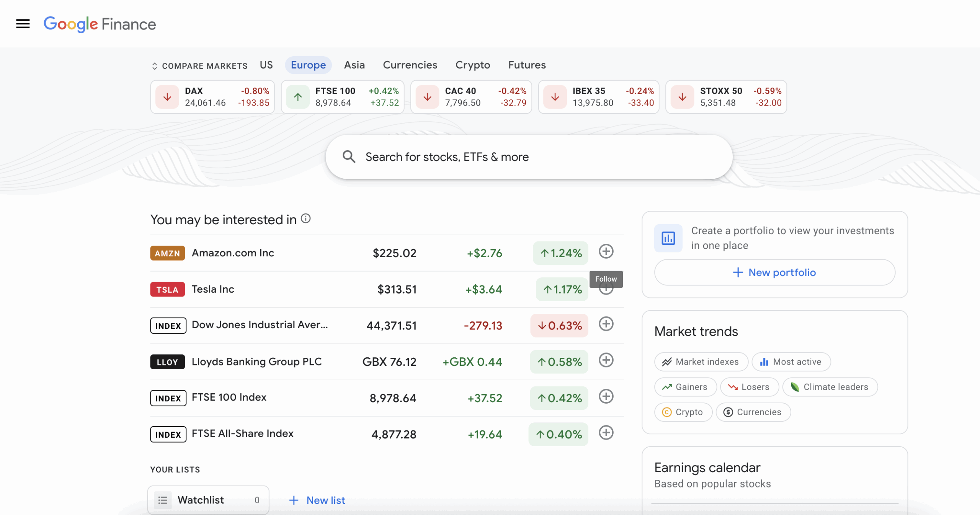The height and width of the screenshot is (515, 980).
Task: Follow Dow Jones Industrial Average plus icon
Action: click(606, 324)
